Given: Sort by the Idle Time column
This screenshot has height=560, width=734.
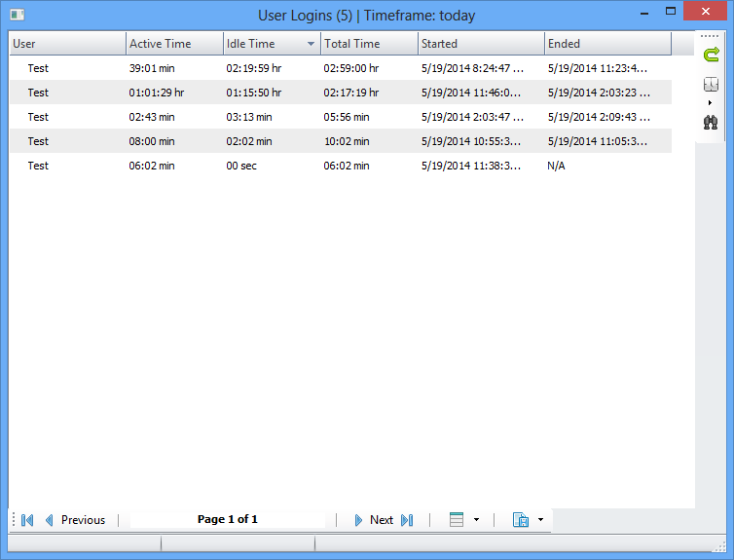Looking at the screenshot, I should [x=263, y=44].
